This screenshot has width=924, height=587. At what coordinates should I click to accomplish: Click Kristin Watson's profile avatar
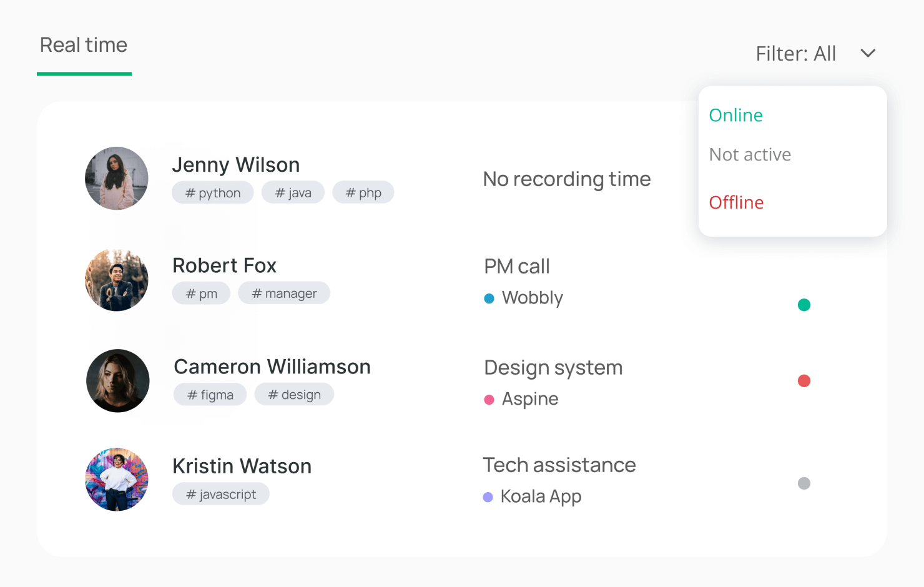pos(117,480)
